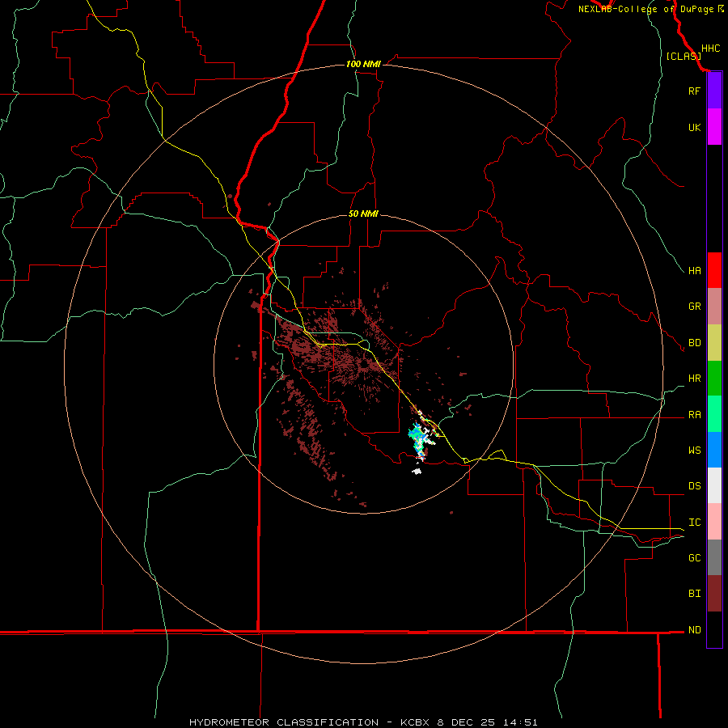Viewport: 728px width, 728px height.
Task: Click the HA legend label
Action: [694, 270]
